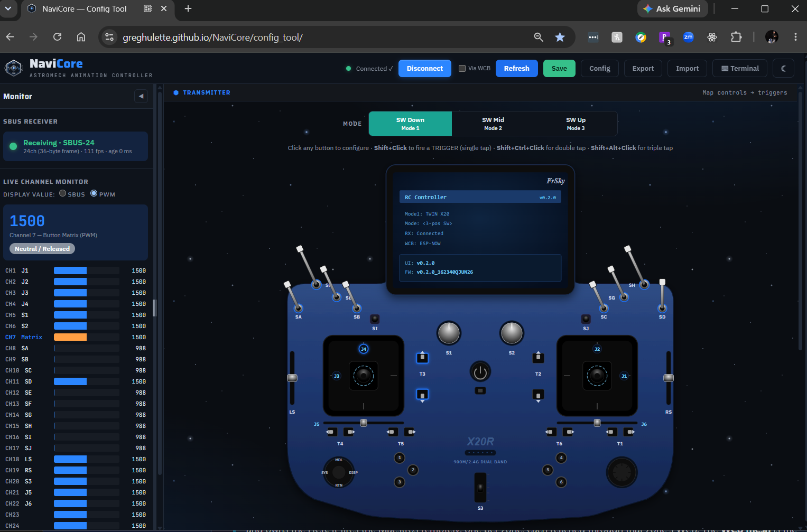Screen dimensions: 807x532
Task: Click the RTN key on the navigation pad
Action: pos(339,485)
